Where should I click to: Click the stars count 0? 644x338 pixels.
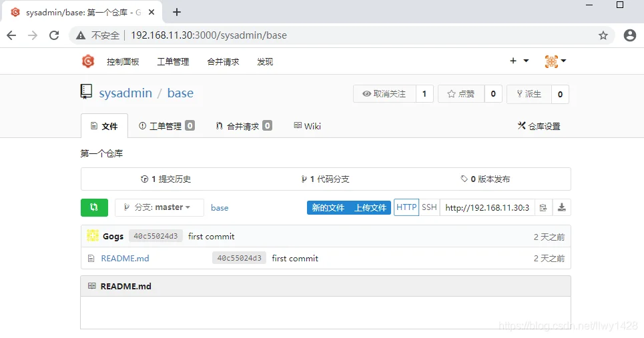493,94
